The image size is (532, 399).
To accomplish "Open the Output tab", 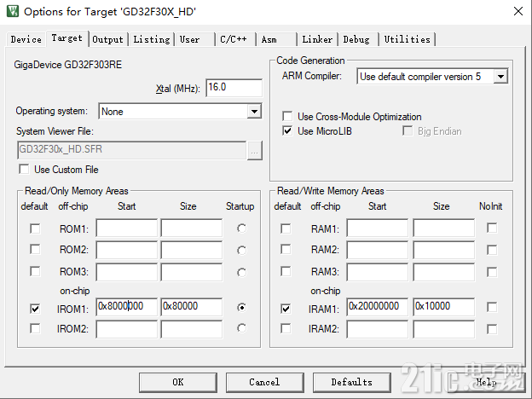I will point(107,39).
